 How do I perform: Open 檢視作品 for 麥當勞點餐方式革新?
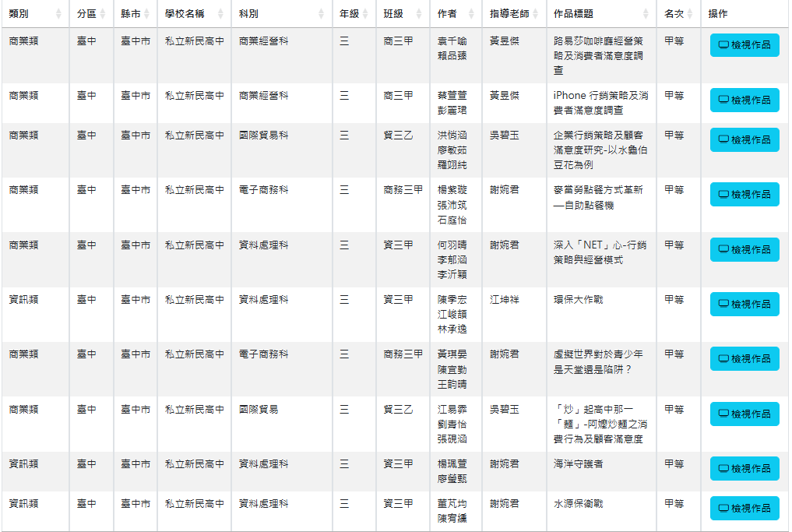click(744, 194)
